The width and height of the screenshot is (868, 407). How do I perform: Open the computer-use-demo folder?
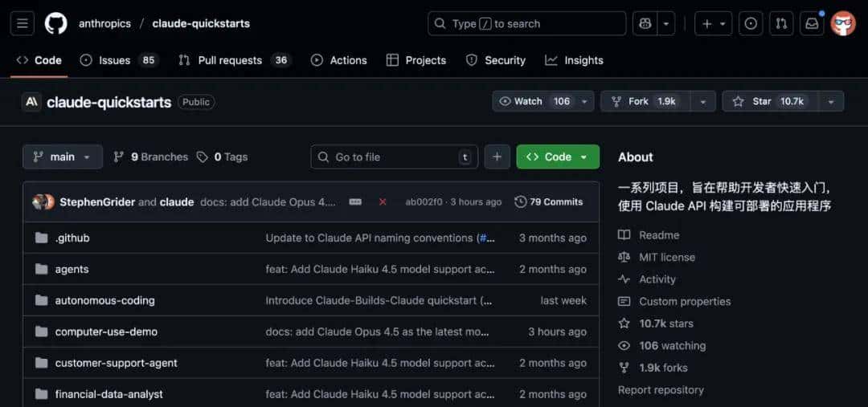coord(106,332)
